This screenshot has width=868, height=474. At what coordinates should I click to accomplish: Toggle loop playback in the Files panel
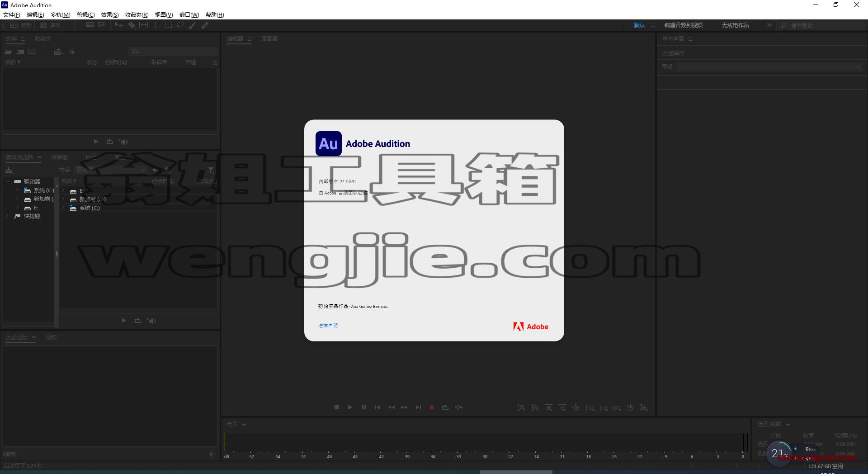pos(109,142)
